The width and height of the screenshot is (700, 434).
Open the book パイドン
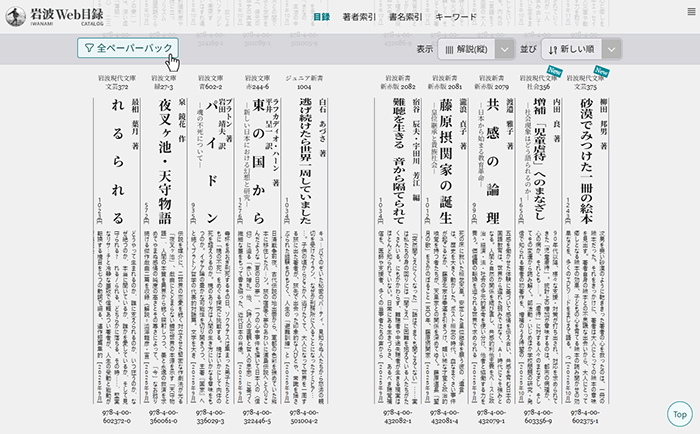[211, 163]
